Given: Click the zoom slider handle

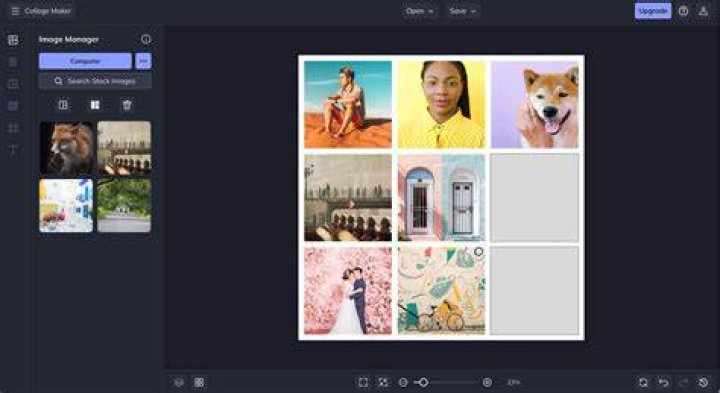Looking at the screenshot, I should pos(423,382).
